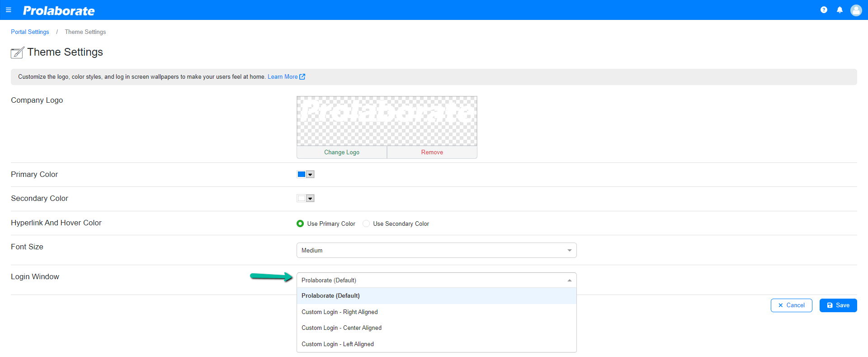Viewport: 868px width, 357px height.
Task: Click the Theme Settings breadcrumb text
Action: tap(85, 32)
